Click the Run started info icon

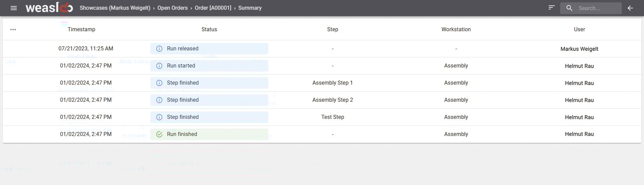click(159, 66)
